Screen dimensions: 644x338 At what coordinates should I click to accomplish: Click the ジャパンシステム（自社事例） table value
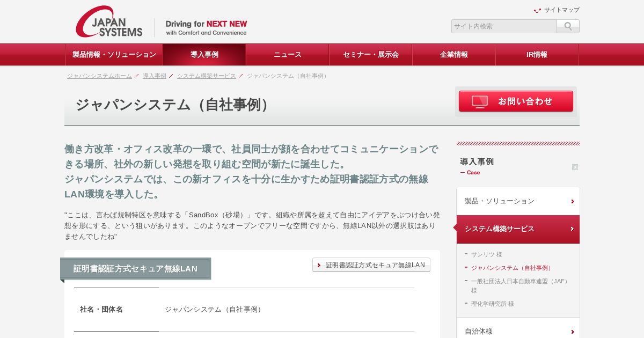tap(215, 310)
